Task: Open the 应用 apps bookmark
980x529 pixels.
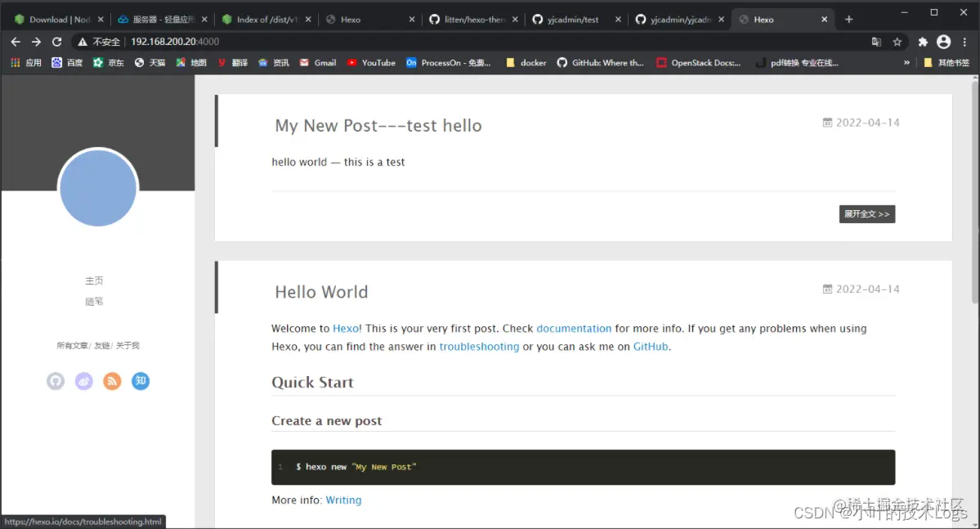Action: click(x=26, y=62)
